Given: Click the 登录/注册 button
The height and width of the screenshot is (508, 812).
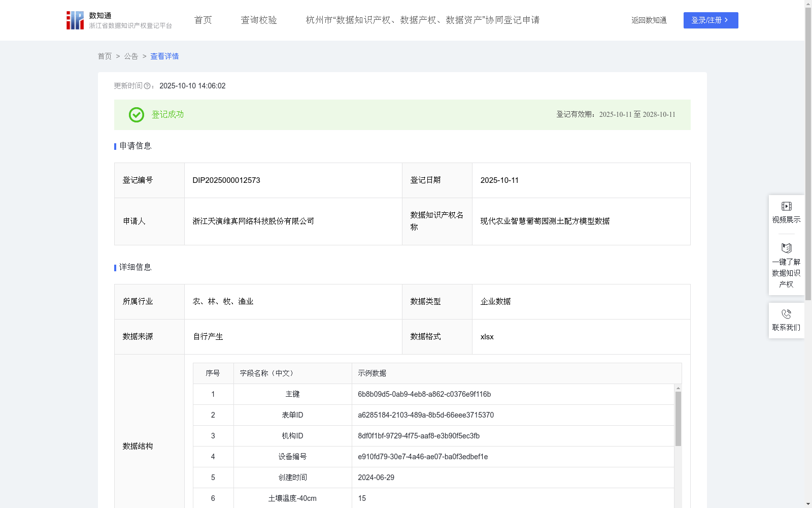Looking at the screenshot, I should point(710,20).
